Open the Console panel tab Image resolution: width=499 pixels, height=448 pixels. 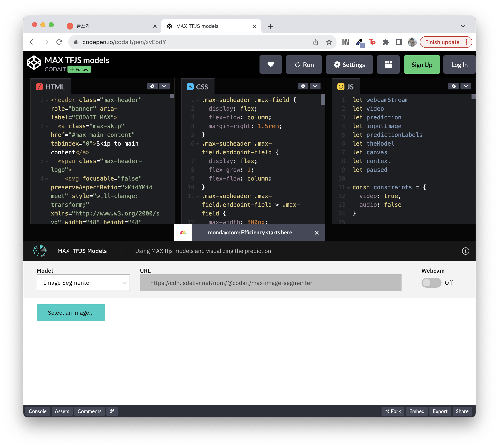tap(37, 411)
